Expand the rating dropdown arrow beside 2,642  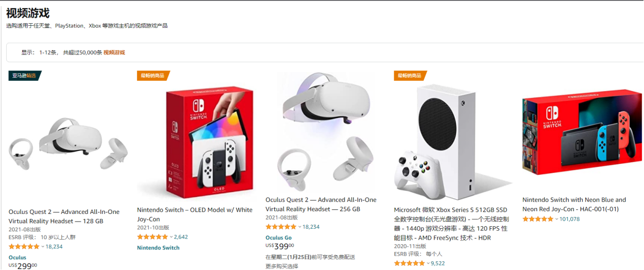(171, 237)
